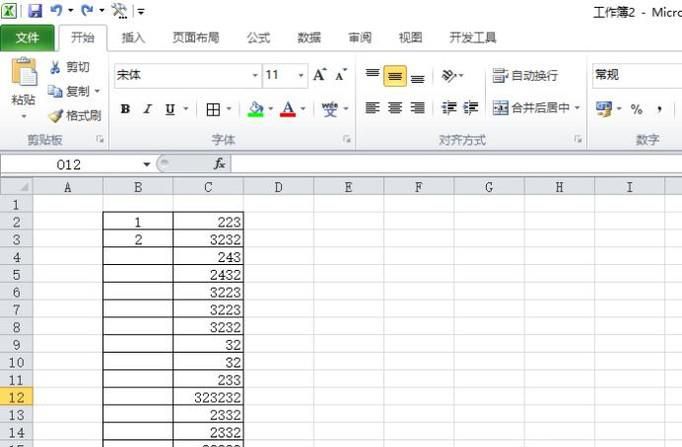
Task: Toggle Bottom Align icon
Action: (418, 77)
